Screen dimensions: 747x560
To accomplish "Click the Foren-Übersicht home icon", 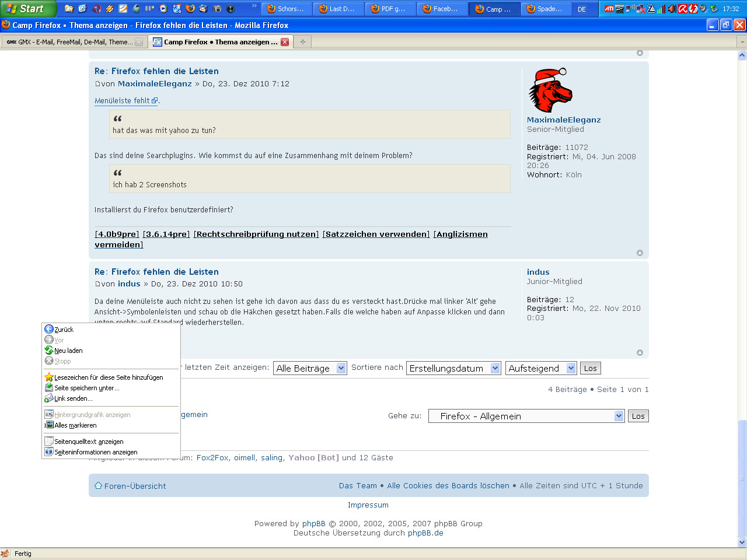I will [98, 486].
